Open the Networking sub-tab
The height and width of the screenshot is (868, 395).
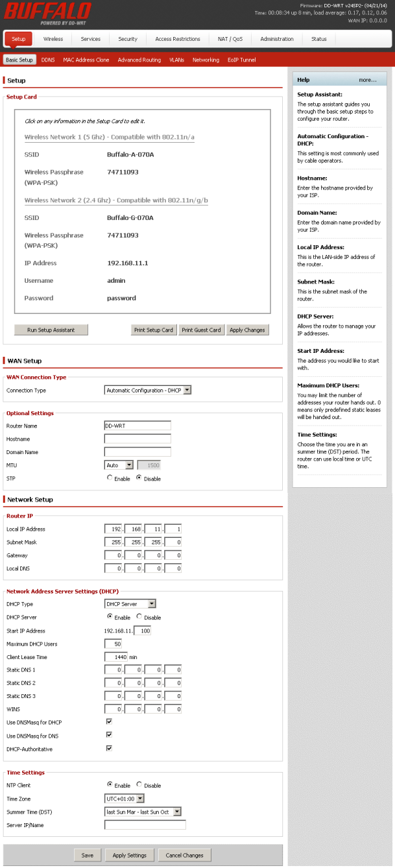click(206, 60)
